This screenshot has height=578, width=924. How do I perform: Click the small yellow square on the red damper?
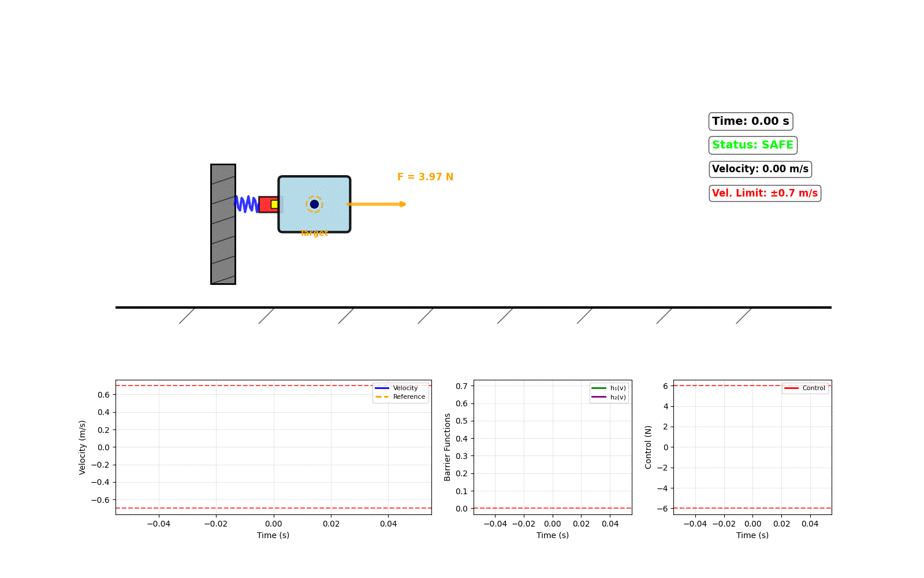tap(274, 204)
